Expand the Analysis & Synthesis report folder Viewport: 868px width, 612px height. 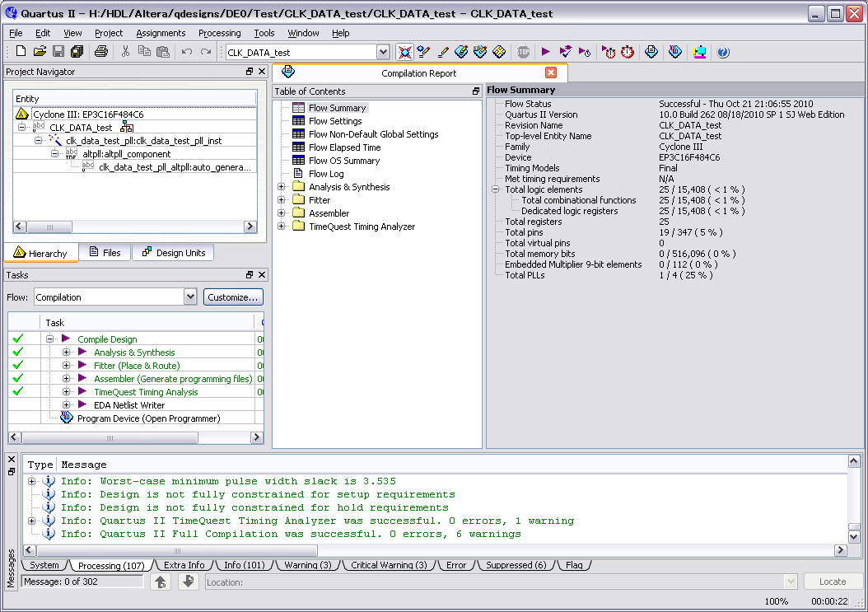point(281,187)
